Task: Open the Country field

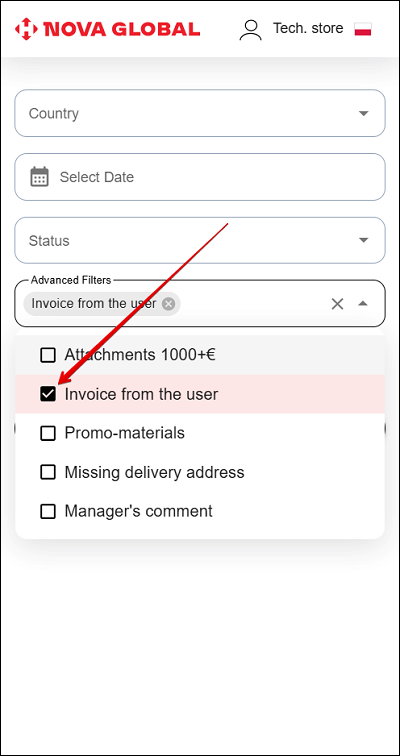Action: pos(200,113)
